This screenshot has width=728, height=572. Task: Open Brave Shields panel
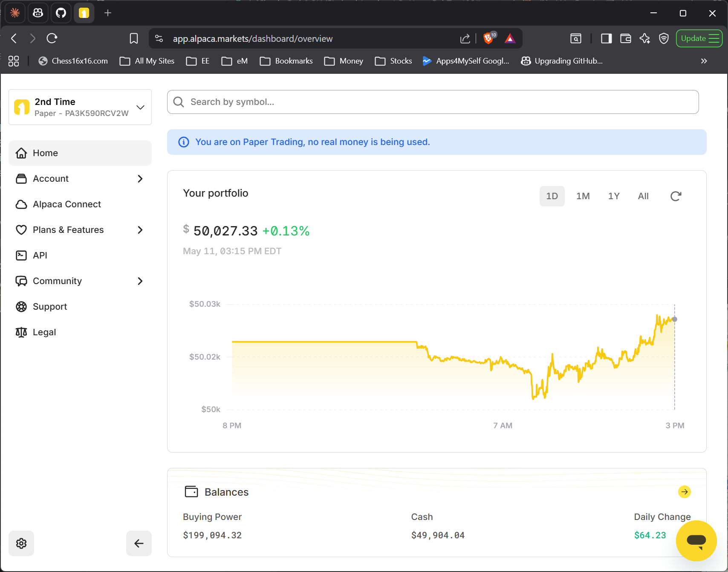(489, 38)
